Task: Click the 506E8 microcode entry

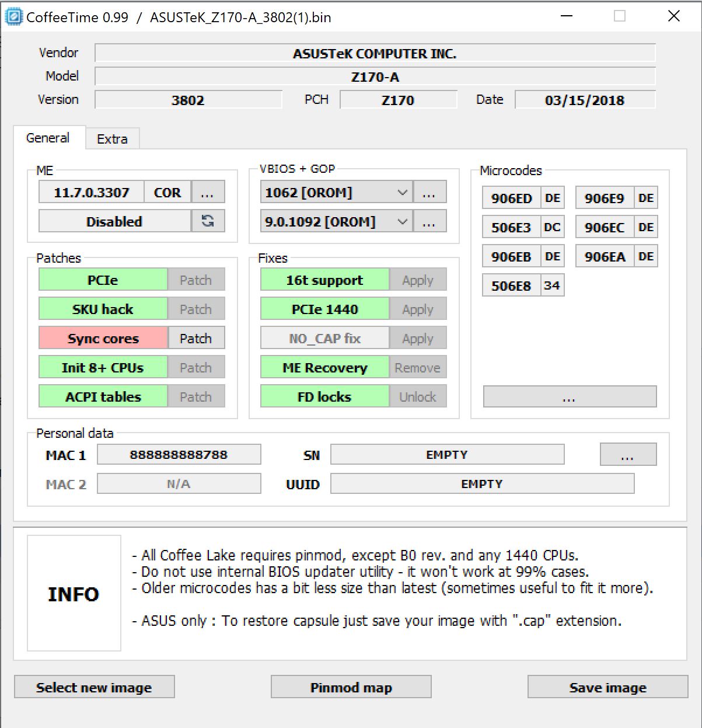Action: 512,285
